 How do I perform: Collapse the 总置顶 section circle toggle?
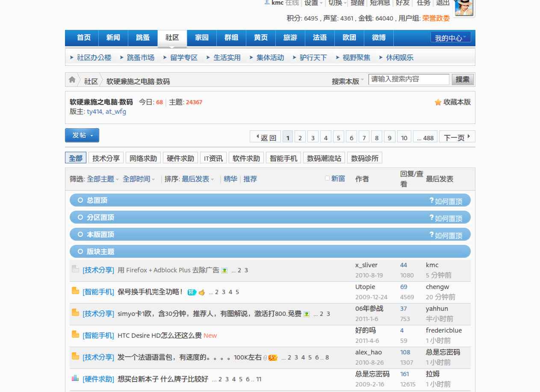coord(80,200)
